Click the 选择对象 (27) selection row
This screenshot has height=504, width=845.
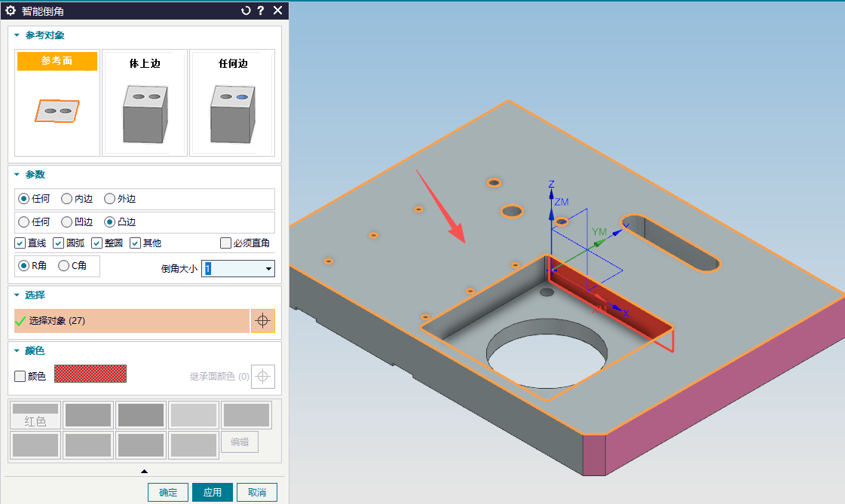132,321
